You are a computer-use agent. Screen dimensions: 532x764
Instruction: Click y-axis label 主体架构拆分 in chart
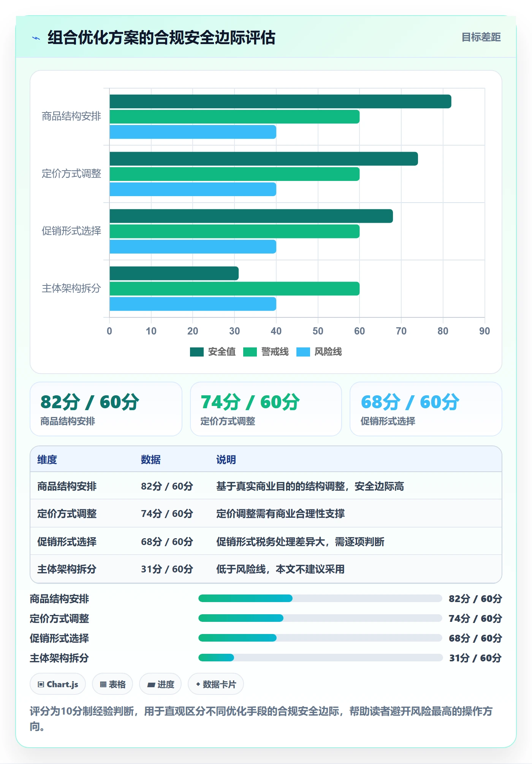(71, 288)
